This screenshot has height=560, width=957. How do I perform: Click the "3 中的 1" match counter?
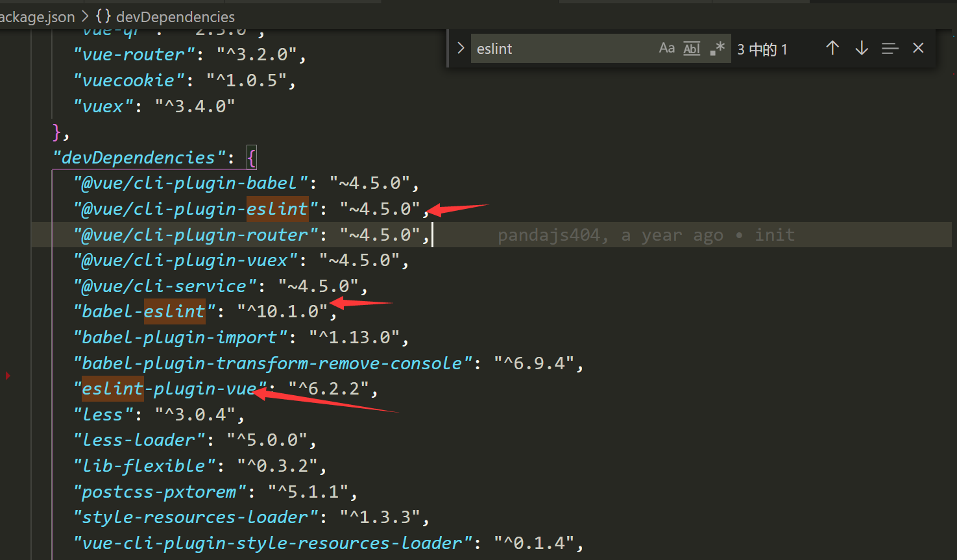[x=762, y=49]
